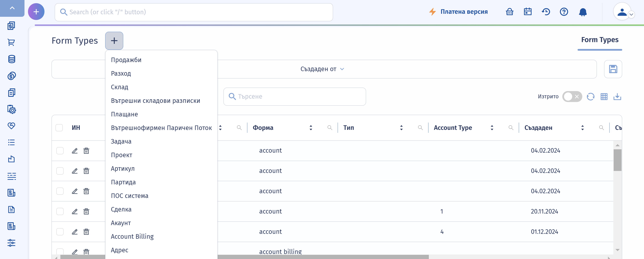The image size is (644, 259).
Task: Sort by the Създаден column arrows
Action: [x=582, y=128]
